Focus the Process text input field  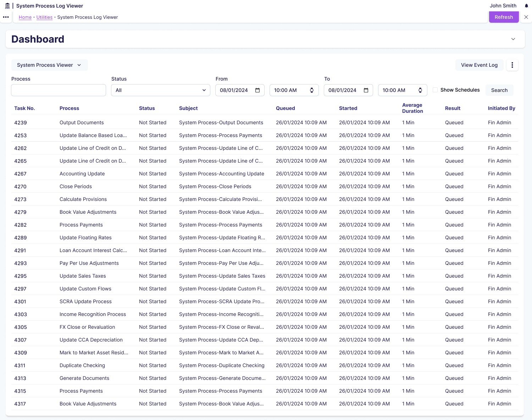pyautogui.click(x=59, y=90)
